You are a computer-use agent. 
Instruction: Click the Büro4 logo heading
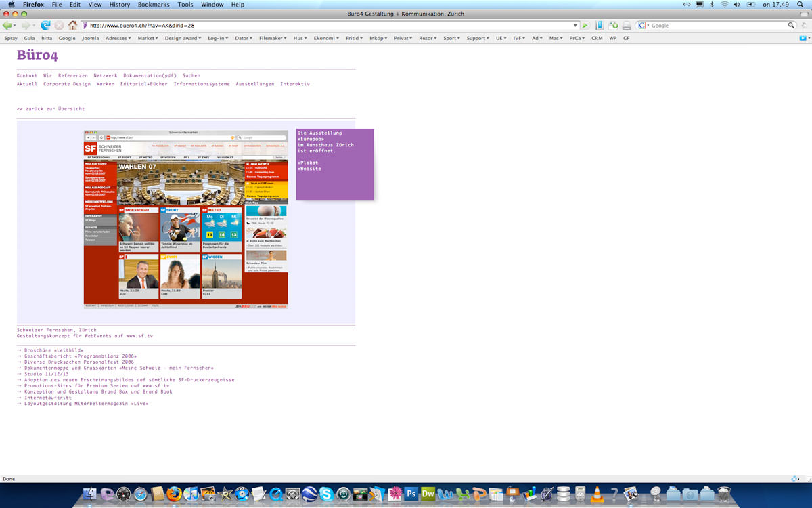click(x=37, y=55)
